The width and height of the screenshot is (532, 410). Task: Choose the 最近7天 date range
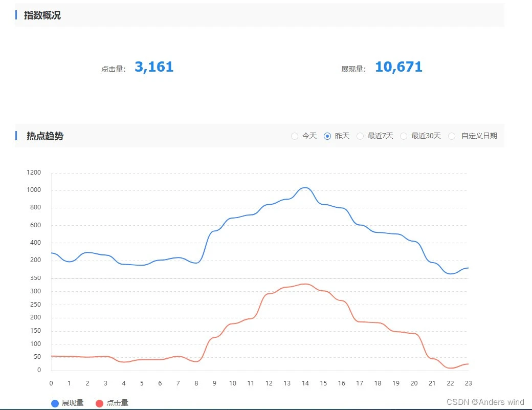360,136
